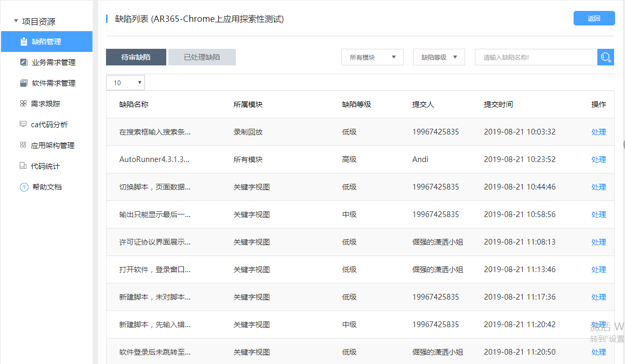
Task: Click the 业务需求管理 sidebar icon
Action: [23, 62]
